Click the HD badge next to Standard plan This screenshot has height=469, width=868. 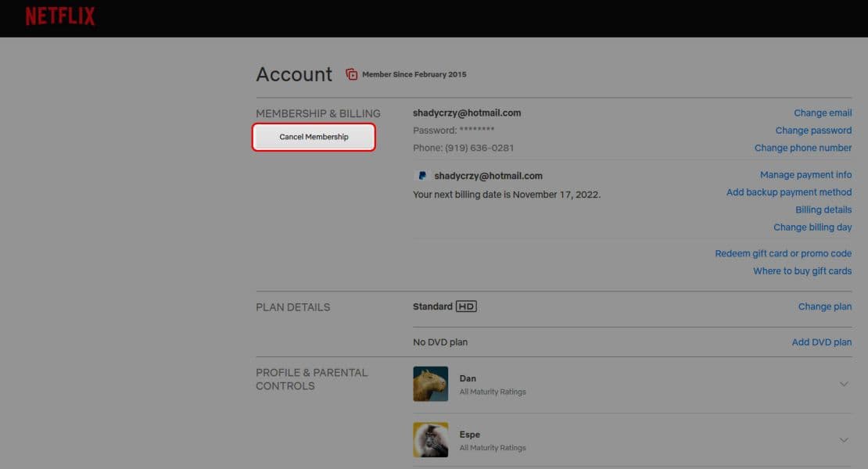click(x=464, y=306)
